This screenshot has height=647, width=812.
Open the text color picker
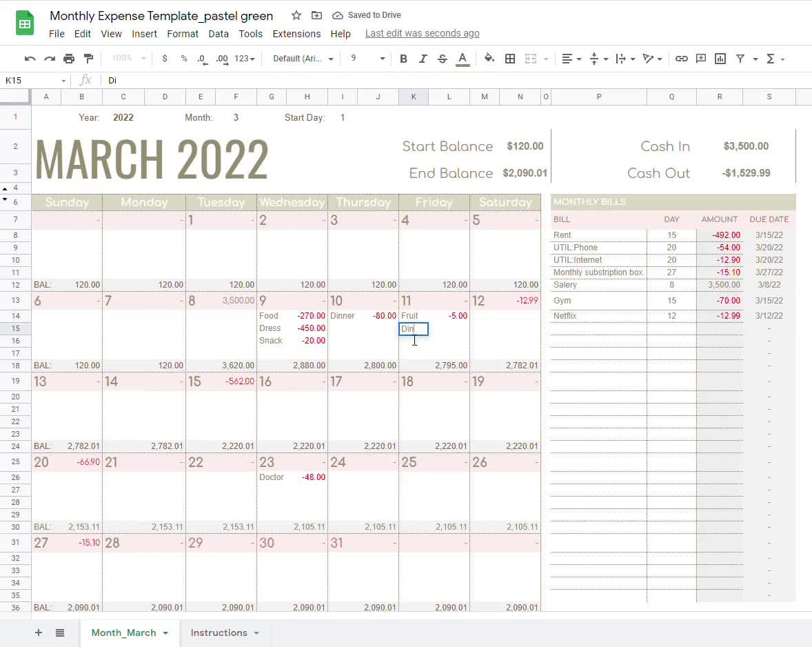(x=463, y=59)
